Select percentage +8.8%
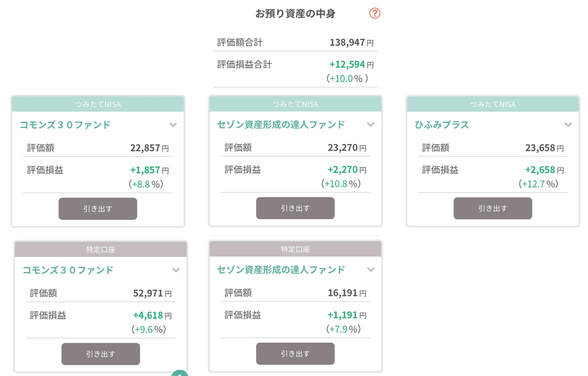This screenshot has width=588, height=376. coord(146,184)
